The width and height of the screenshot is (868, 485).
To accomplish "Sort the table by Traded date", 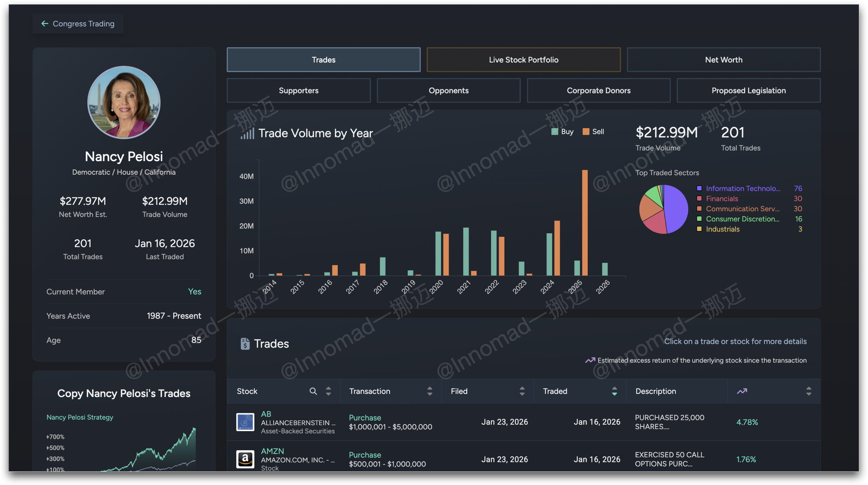I will (x=614, y=391).
